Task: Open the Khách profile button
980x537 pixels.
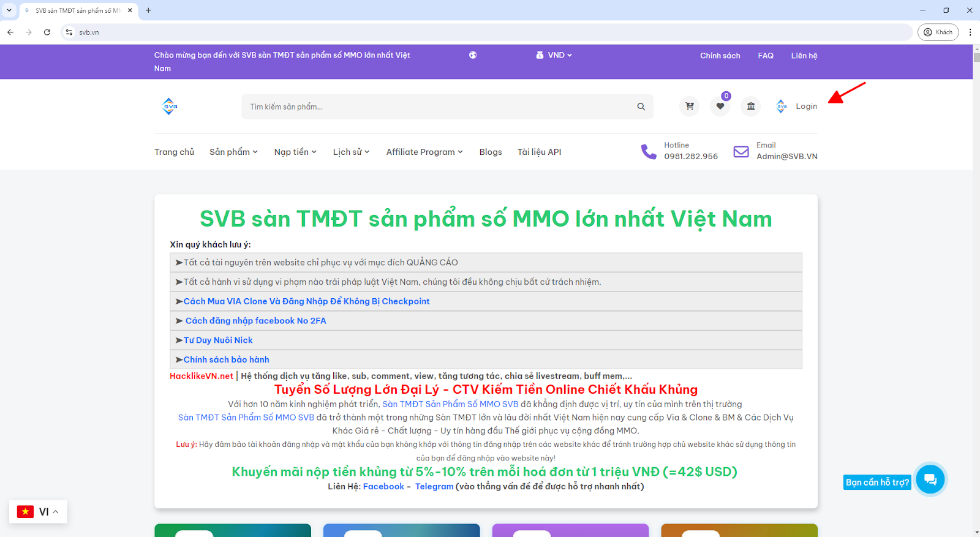Action: (938, 32)
